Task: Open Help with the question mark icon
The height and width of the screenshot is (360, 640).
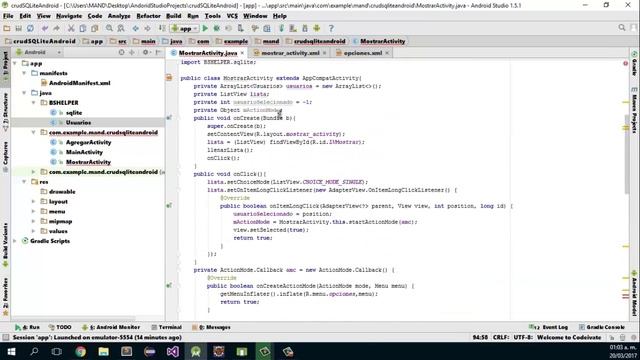Action: (x=331, y=29)
